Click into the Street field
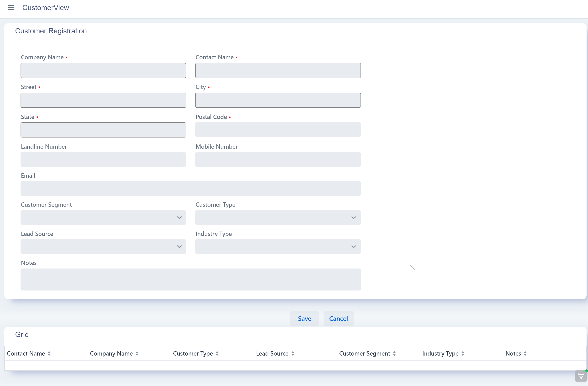Image resolution: width=588 pixels, height=386 pixels. tap(103, 100)
